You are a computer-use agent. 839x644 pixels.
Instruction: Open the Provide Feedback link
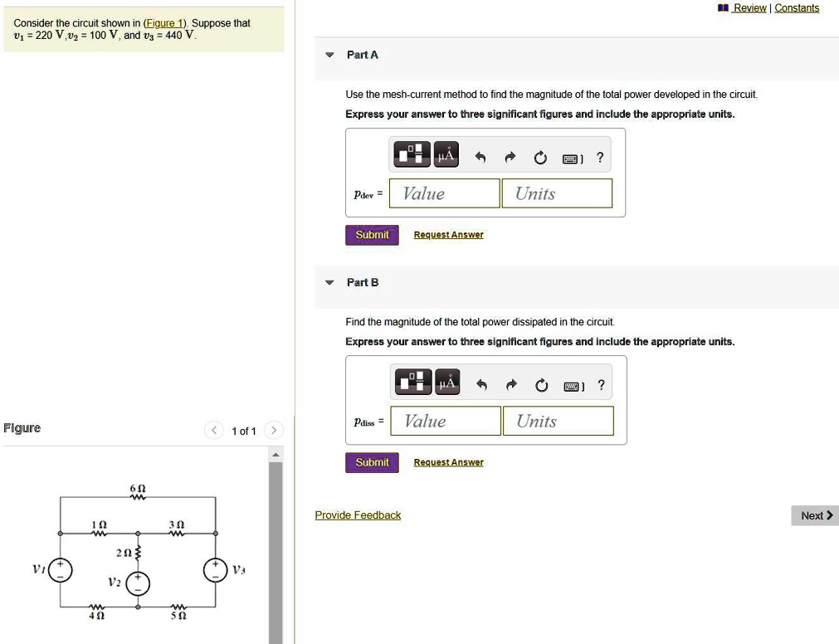(358, 515)
